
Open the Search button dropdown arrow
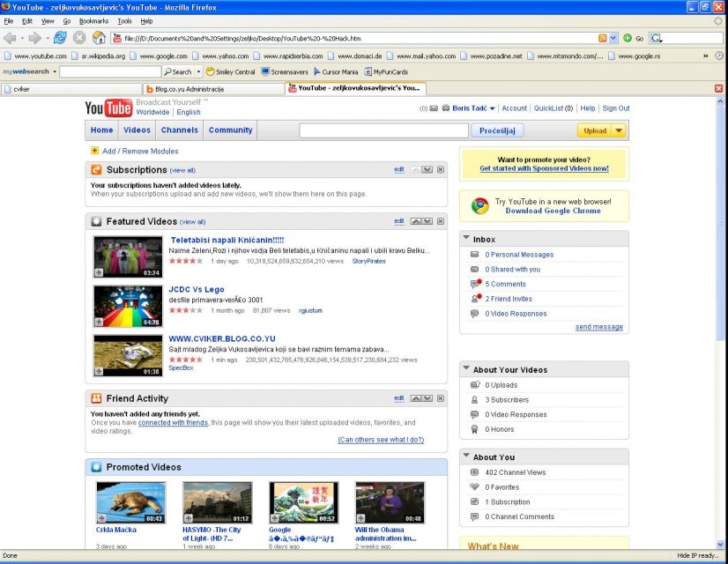(198, 71)
